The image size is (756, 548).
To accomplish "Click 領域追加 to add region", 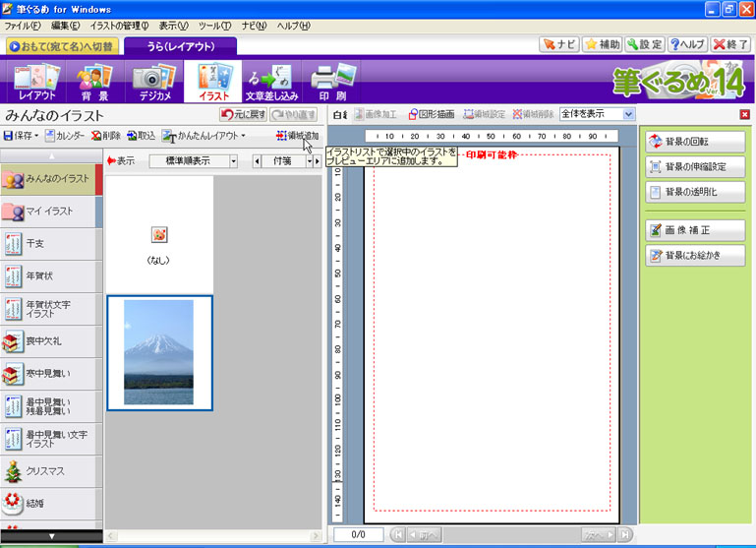I will point(297,136).
